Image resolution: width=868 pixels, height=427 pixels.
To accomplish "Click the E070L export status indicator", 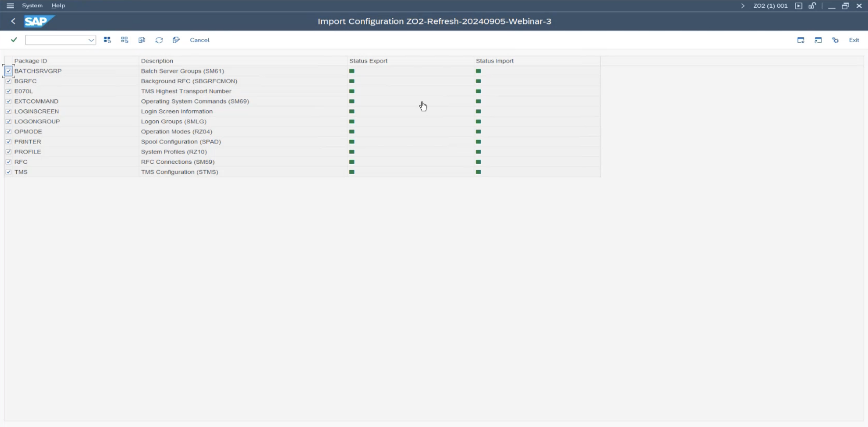I will (x=352, y=91).
